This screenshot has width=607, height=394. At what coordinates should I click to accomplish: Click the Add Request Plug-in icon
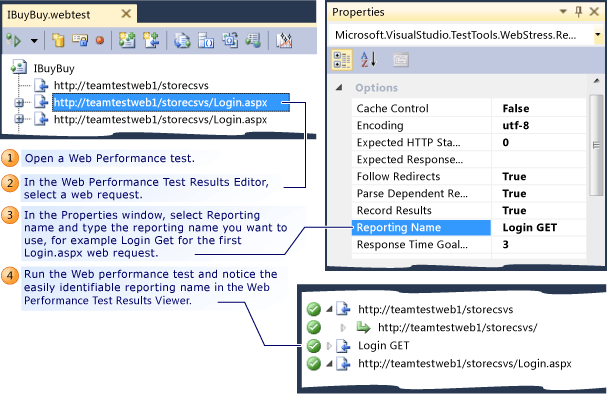click(x=151, y=40)
